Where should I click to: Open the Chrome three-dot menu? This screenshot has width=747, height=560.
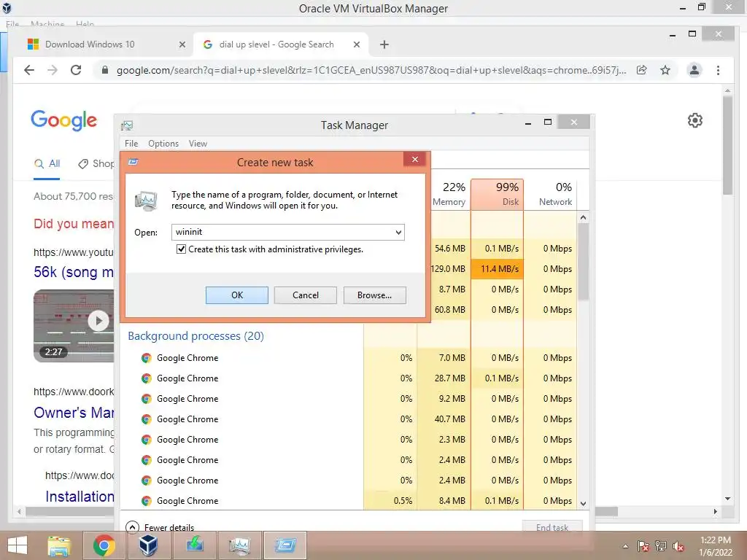click(x=718, y=71)
